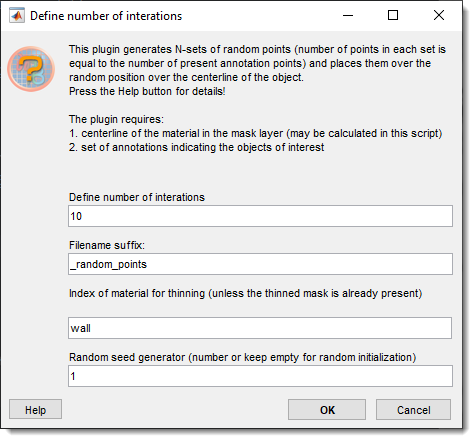475x441 pixels.
Task: Minimize the Define number of interations window
Action: coord(348,15)
